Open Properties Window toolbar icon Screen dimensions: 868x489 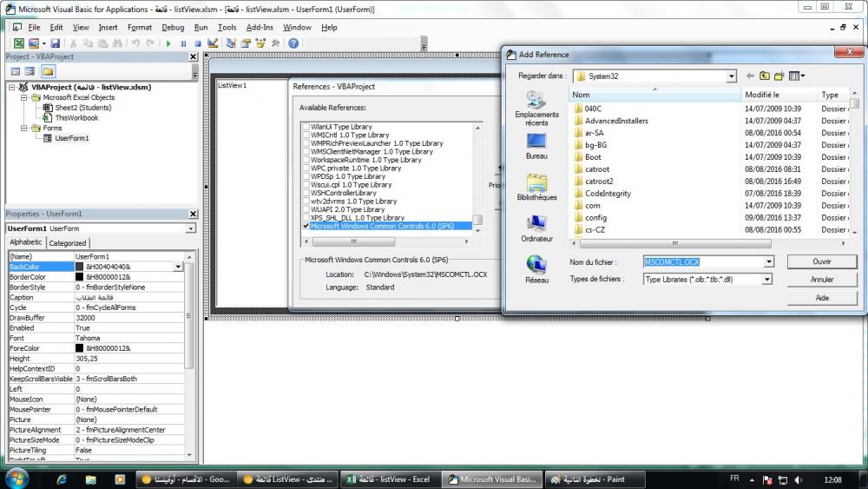246,43
